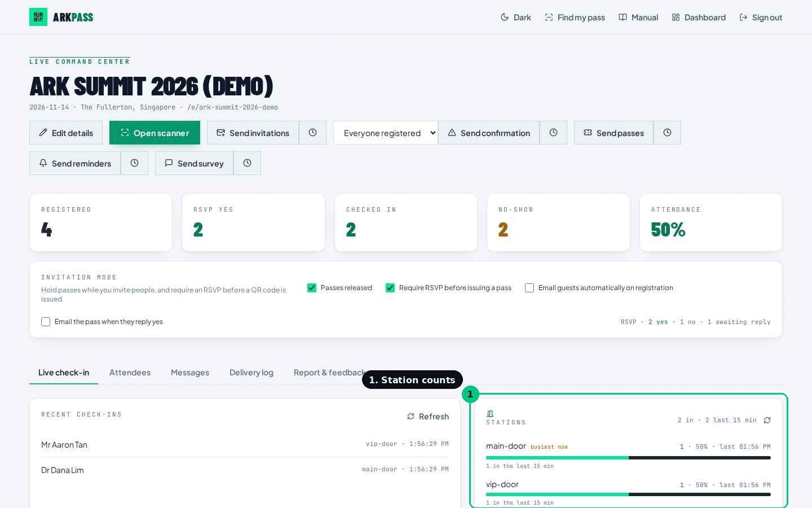Click the Registered count card
This screenshot has width=812, height=508.
tap(101, 222)
